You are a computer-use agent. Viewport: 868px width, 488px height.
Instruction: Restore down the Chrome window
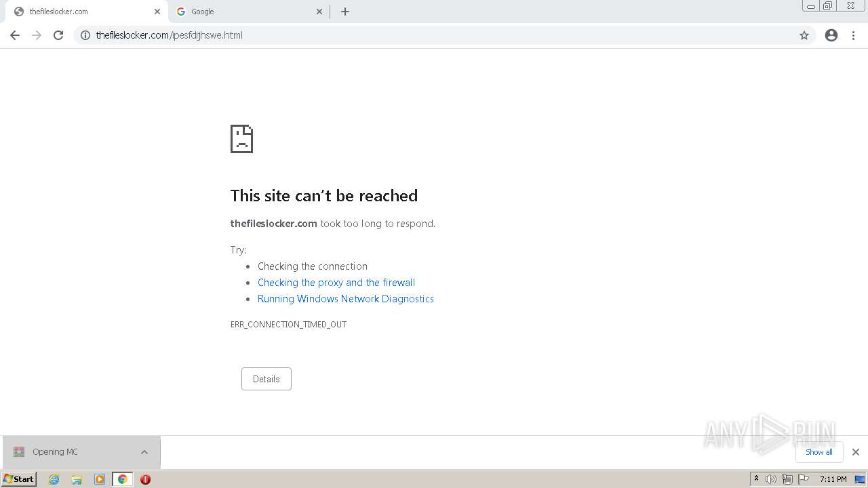point(828,6)
